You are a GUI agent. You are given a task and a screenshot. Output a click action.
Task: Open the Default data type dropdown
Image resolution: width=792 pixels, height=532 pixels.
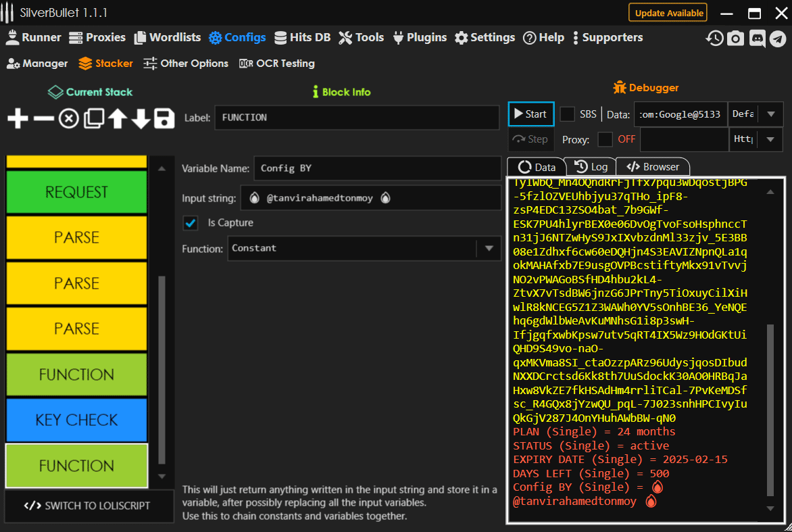point(771,114)
